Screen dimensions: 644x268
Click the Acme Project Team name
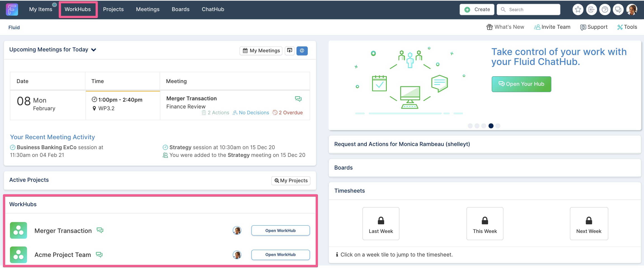click(63, 255)
